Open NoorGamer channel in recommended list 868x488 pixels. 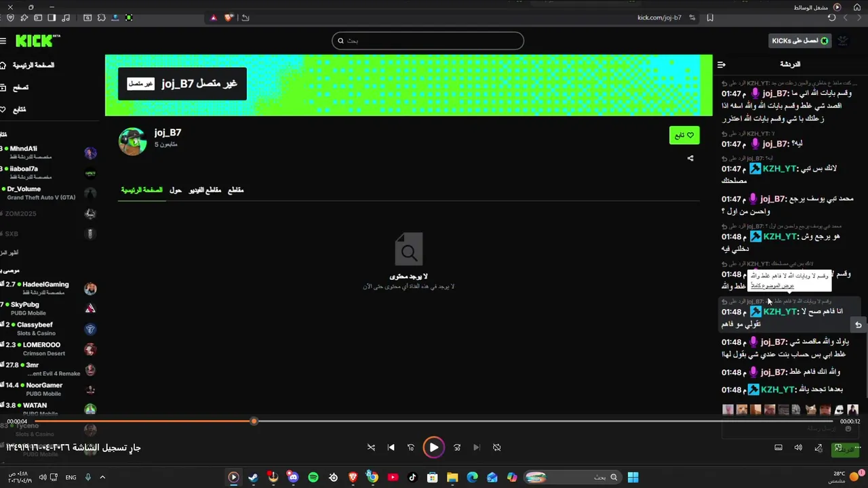[47, 389]
